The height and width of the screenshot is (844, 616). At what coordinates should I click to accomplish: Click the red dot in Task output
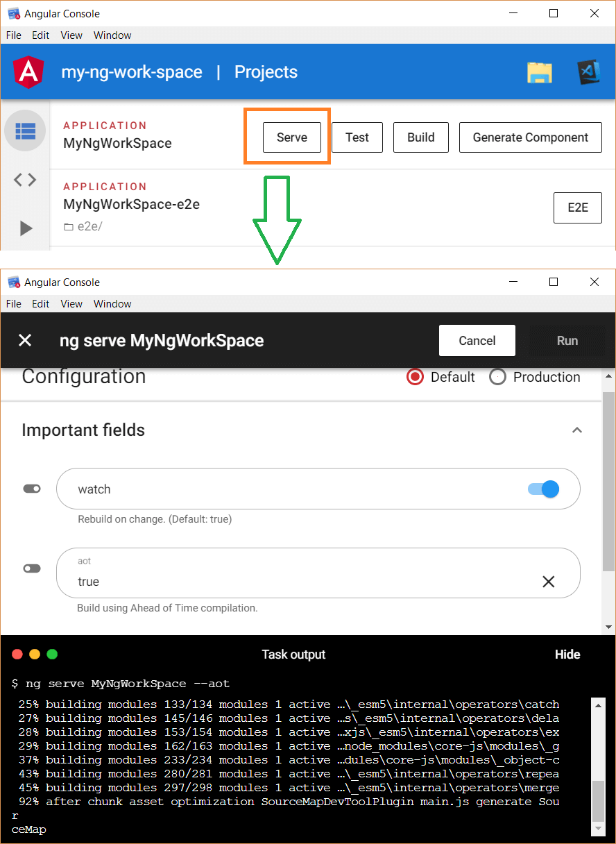coord(17,654)
